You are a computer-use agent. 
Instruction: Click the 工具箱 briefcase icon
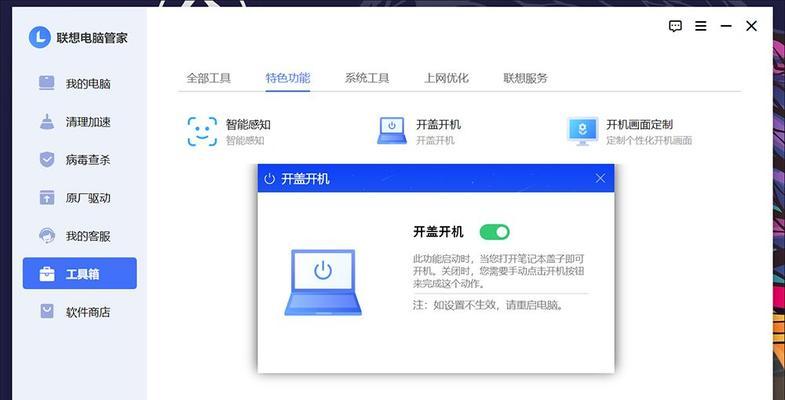point(47,274)
